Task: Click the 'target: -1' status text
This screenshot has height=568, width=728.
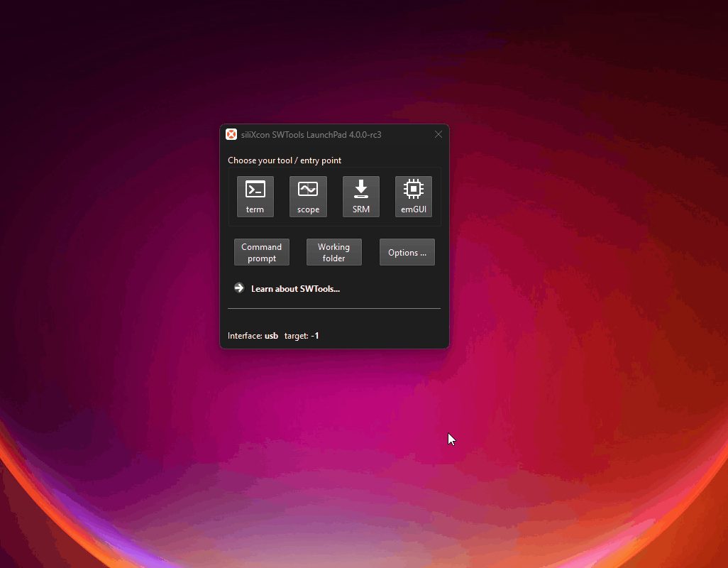Action: coord(302,336)
